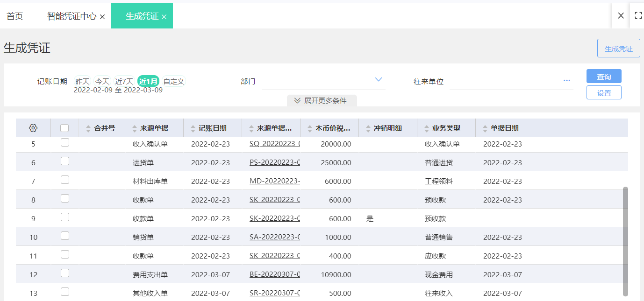Open the 往来单位 lookup ellipsis icon
The image size is (644, 301).
[x=567, y=80]
